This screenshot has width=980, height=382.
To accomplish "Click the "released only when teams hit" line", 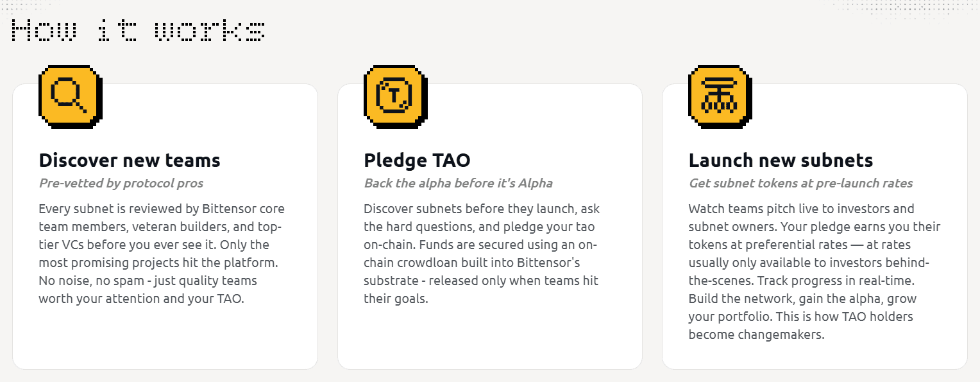I will (x=513, y=281).
